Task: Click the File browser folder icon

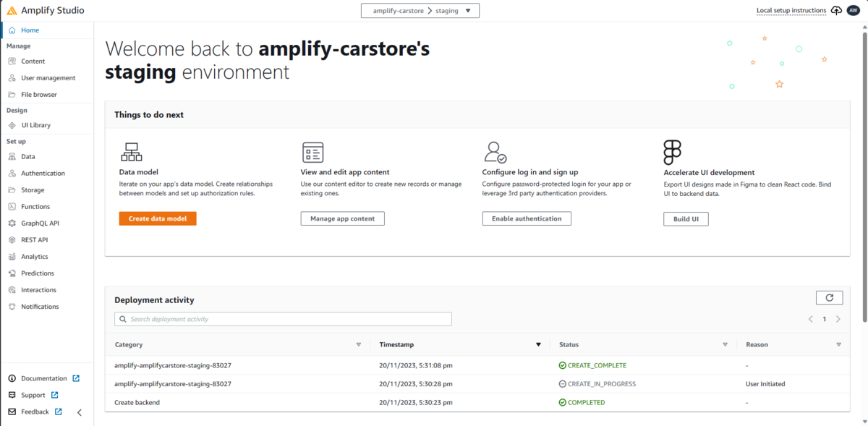Action: click(x=12, y=95)
